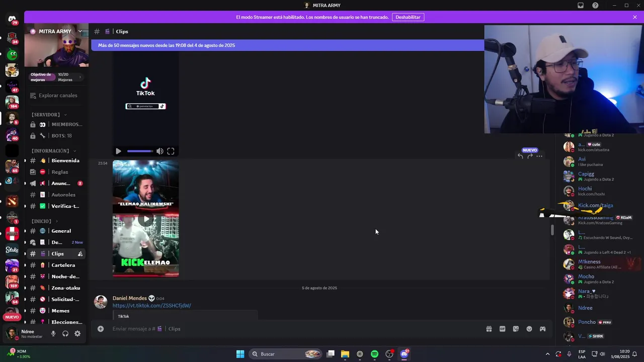Image resolution: width=644 pixels, height=362 pixels.
Task: Open Discord user settings gear
Action: coord(77,334)
